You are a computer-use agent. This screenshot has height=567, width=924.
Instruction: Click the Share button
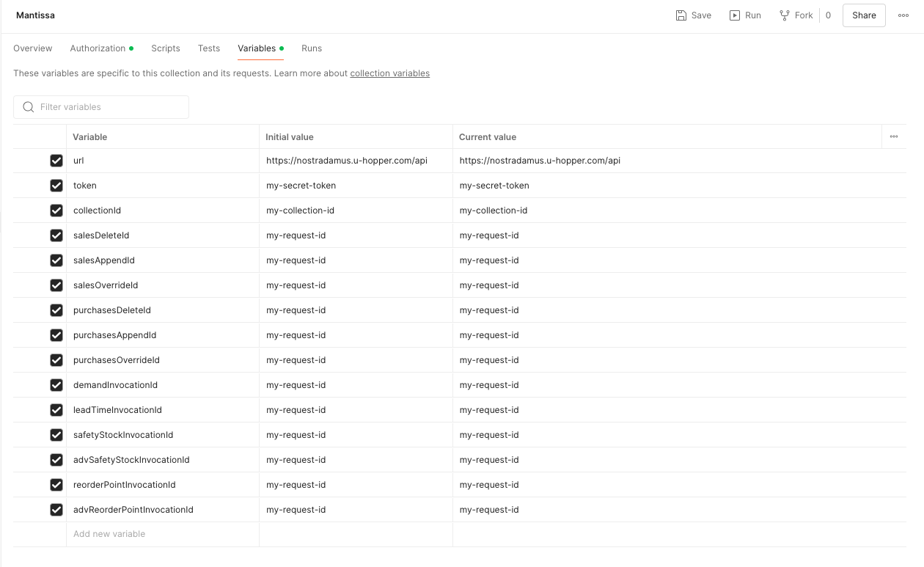click(864, 15)
